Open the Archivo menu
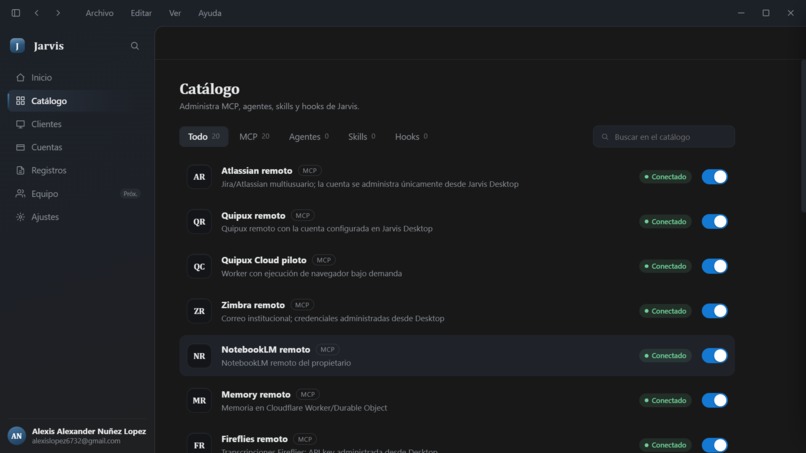This screenshot has height=453, width=806. click(x=99, y=13)
